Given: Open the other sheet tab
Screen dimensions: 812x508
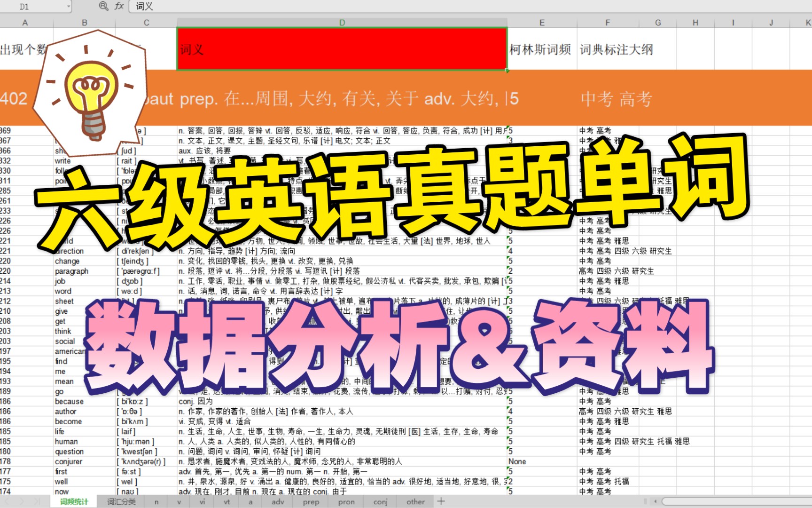Looking at the screenshot, I should coord(415,501).
